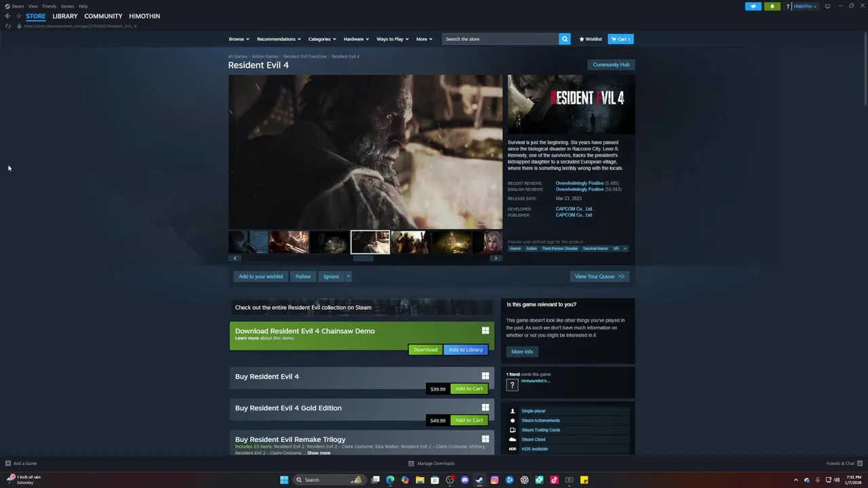Open the Friends menu

[x=49, y=6]
